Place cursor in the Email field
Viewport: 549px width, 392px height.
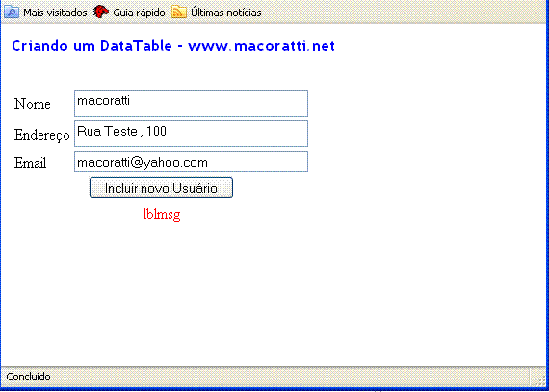[x=191, y=162]
